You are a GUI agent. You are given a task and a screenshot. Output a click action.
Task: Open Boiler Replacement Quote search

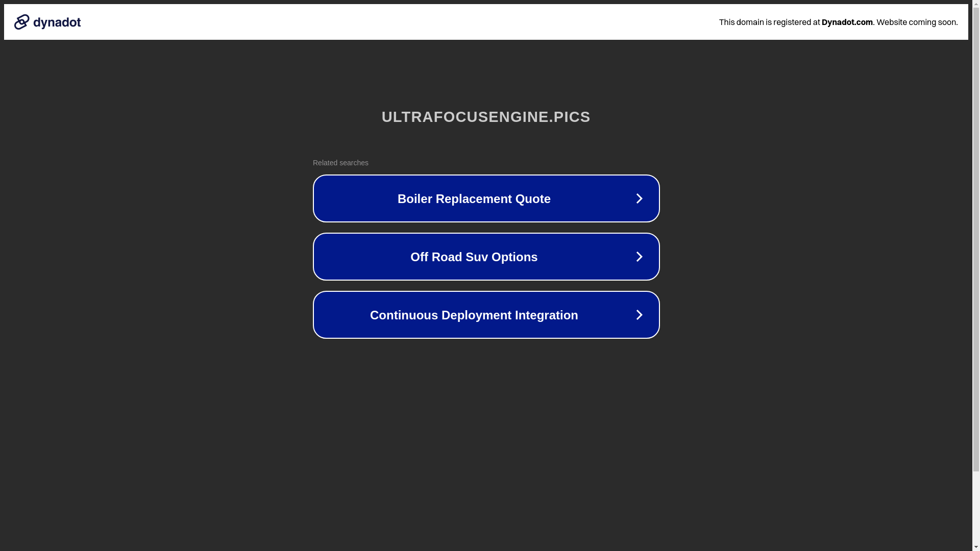click(486, 198)
